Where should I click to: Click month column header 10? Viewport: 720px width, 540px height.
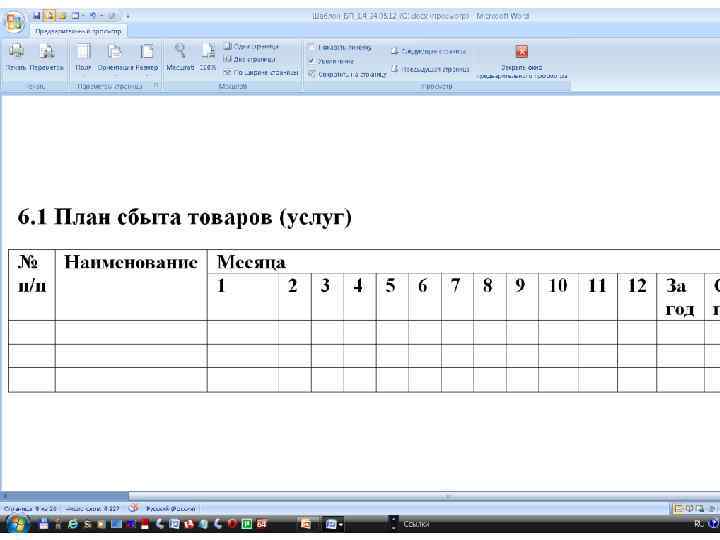[x=558, y=297]
